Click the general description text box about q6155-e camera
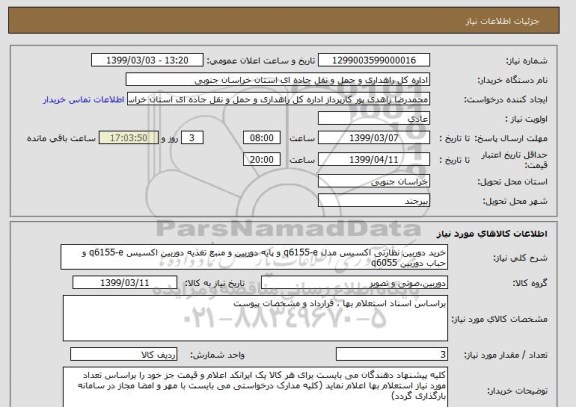This screenshot has width=576, height=407. (x=254, y=257)
